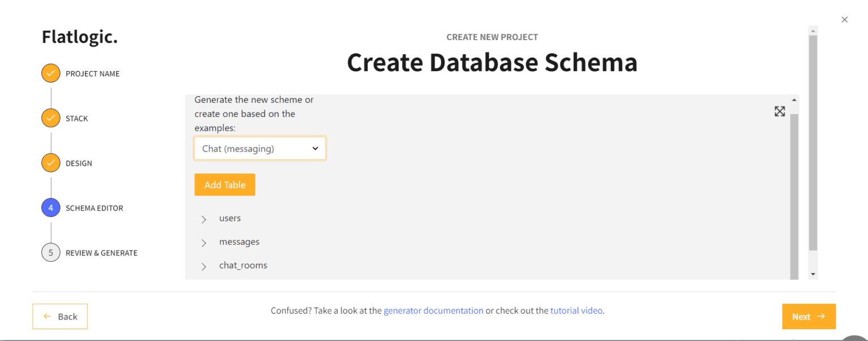
Task: Click the Stack step checkmark icon
Action: (51, 118)
